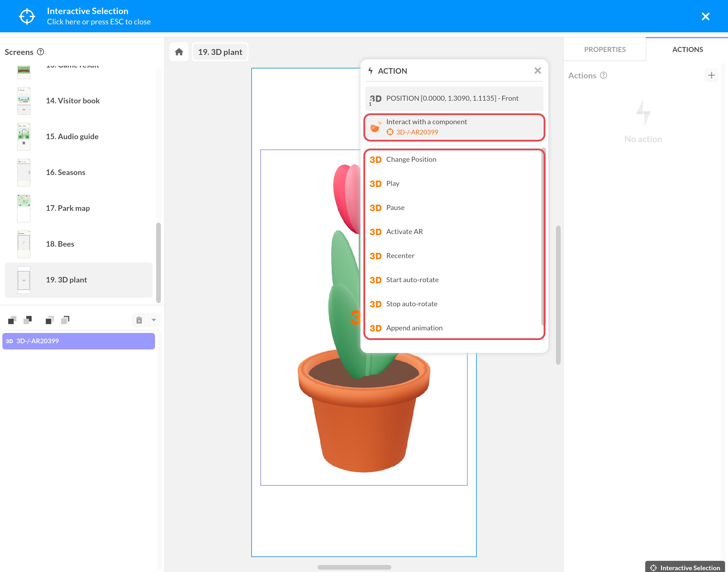728x572 pixels.
Task: Open screen 14. Visitor book
Action: point(79,101)
